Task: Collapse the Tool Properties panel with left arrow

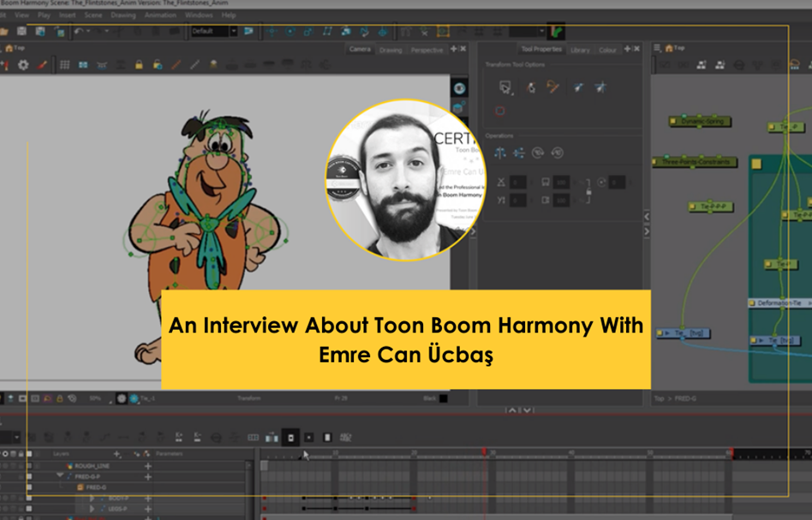Action: tap(647, 217)
